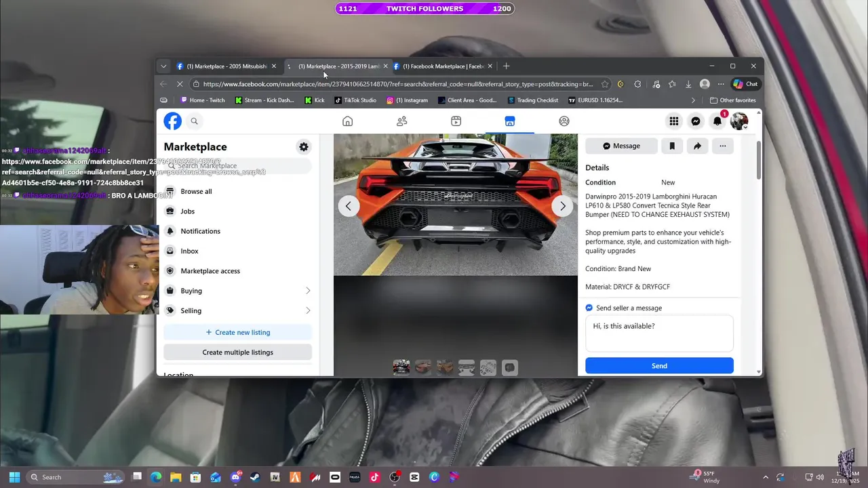The image size is (868, 488).
Task: Open a new browser tab
Action: click(x=506, y=66)
